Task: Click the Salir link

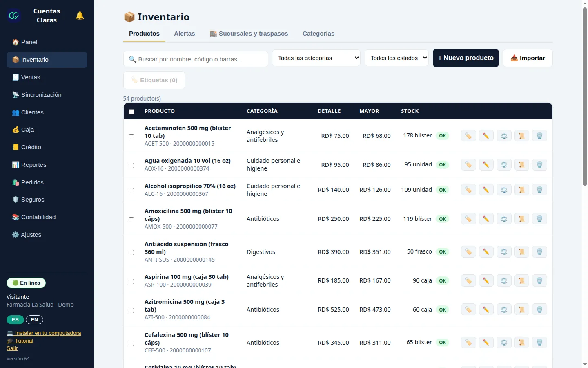Action: (x=12, y=348)
